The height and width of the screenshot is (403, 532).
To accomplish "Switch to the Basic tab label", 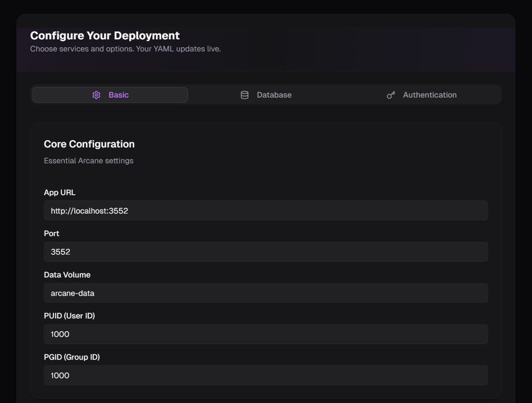I will [x=119, y=95].
